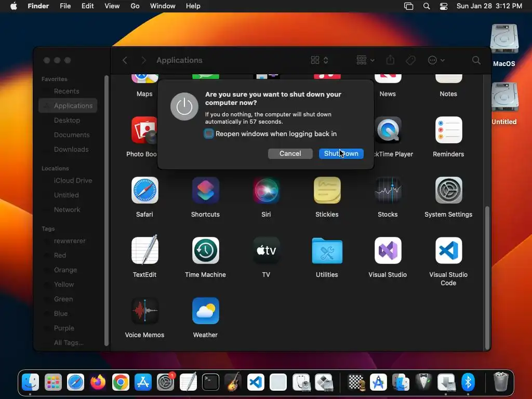The height and width of the screenshot is (399, 532).
Task: Open QuickTime Player app icon
Action: point(388,130)
